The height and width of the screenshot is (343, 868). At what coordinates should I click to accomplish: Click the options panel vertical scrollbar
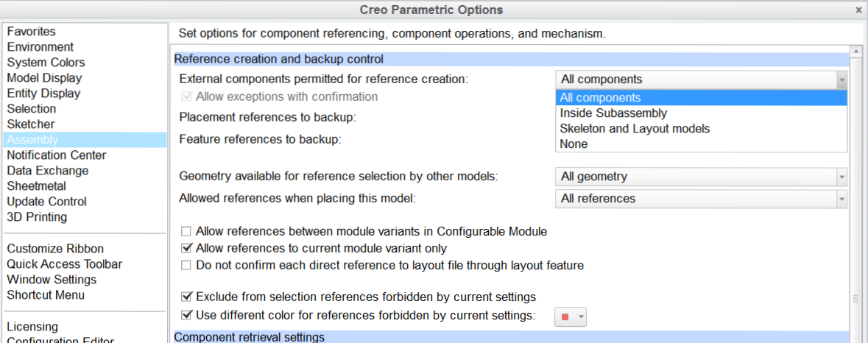pyautogui.click(x=855, y=201)
